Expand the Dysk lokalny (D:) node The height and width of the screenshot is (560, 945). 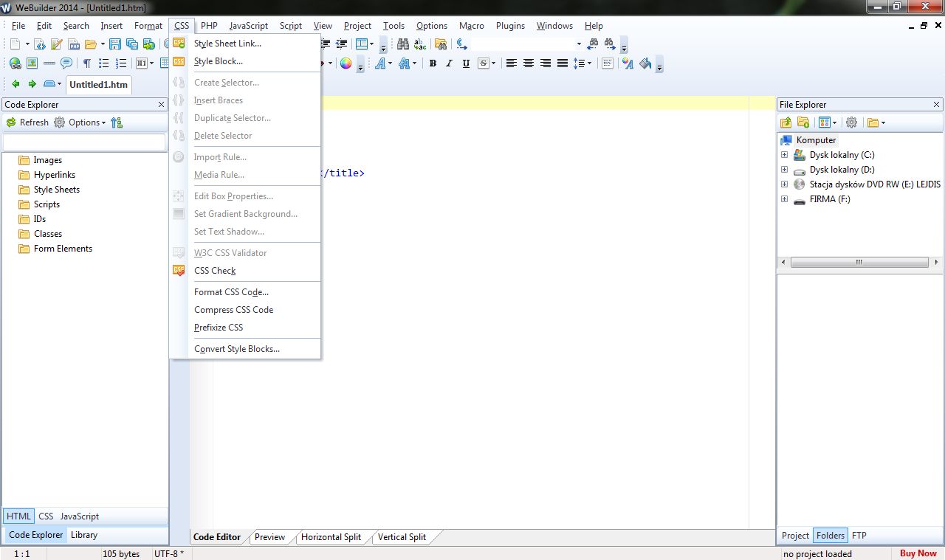(784, 170)
